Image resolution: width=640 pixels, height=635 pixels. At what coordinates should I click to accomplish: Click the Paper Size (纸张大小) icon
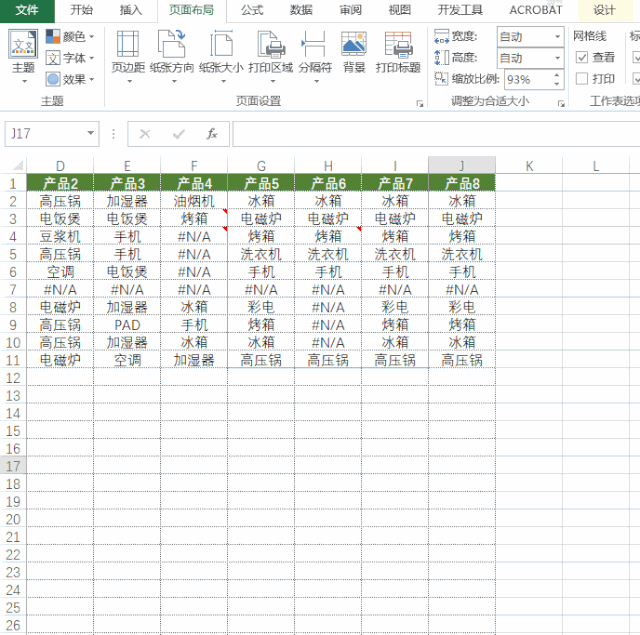(x=221, y=44)
